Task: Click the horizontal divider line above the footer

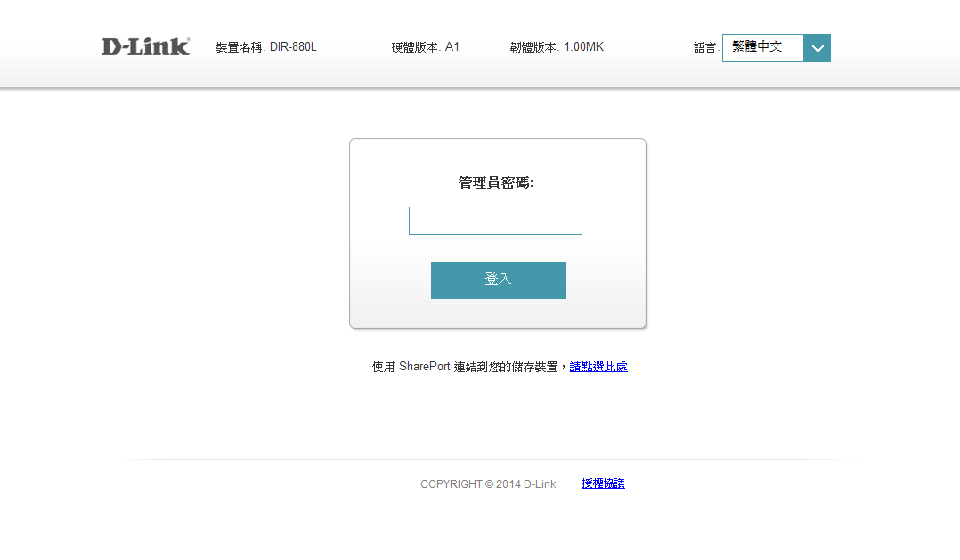Action: (x=488, y=459)
